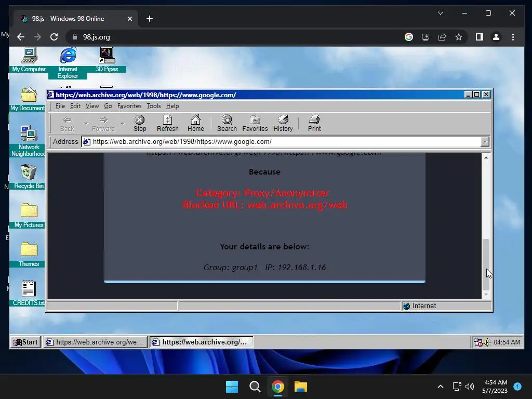The image size is (532, 399).
Task: Click the Windows 11 Start button
Action: (232, 387)
